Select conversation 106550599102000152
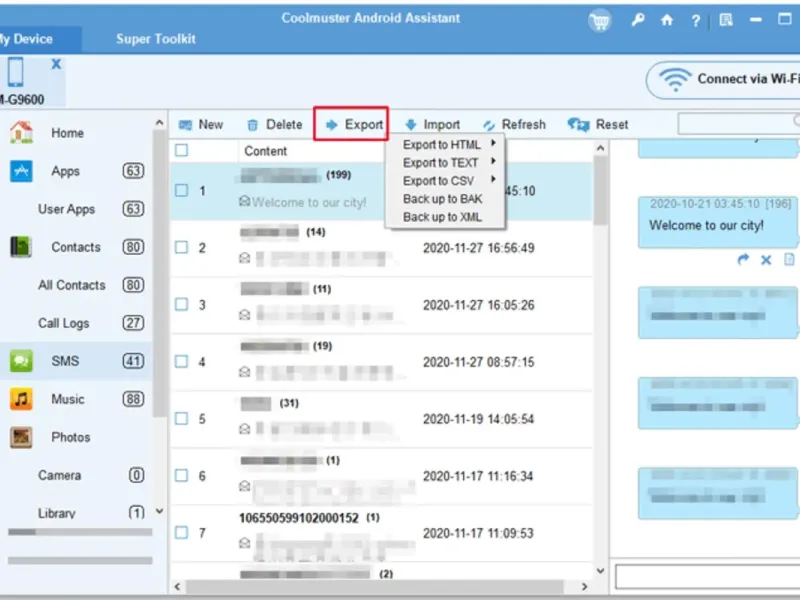This screenshot has width=800, height=600. pyautogui.click(x=381, y=533)
